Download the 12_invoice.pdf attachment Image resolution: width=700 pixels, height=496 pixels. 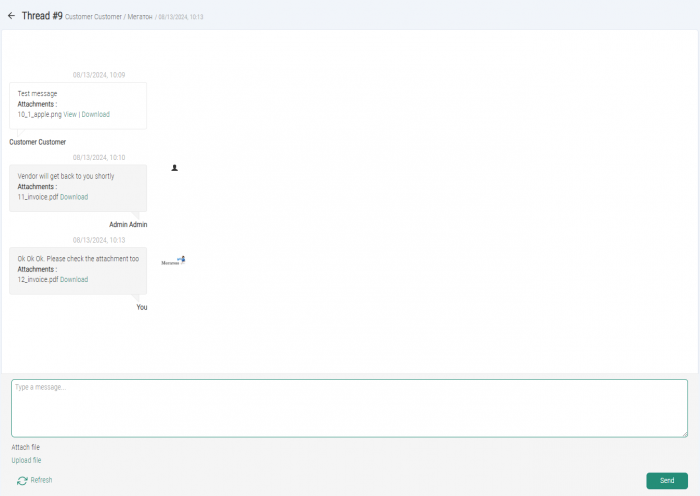(74, 279)
